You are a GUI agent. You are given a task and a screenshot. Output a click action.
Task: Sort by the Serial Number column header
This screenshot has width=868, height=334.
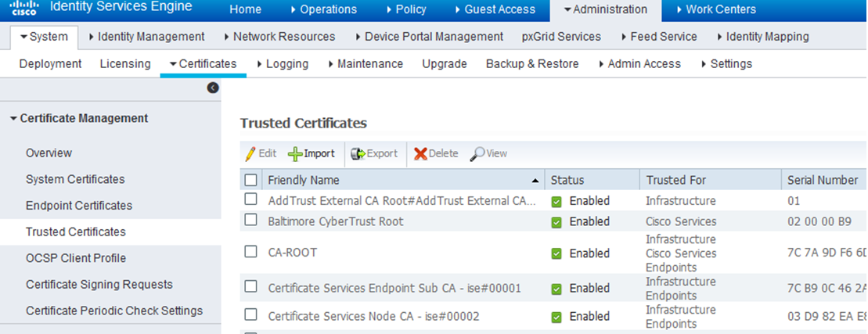(x=823, y=180)
